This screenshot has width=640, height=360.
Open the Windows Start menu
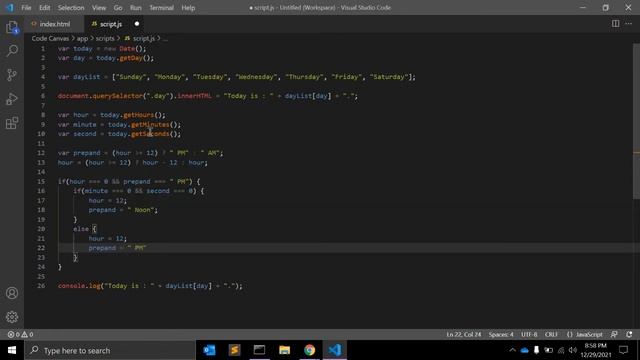point(12,350)
